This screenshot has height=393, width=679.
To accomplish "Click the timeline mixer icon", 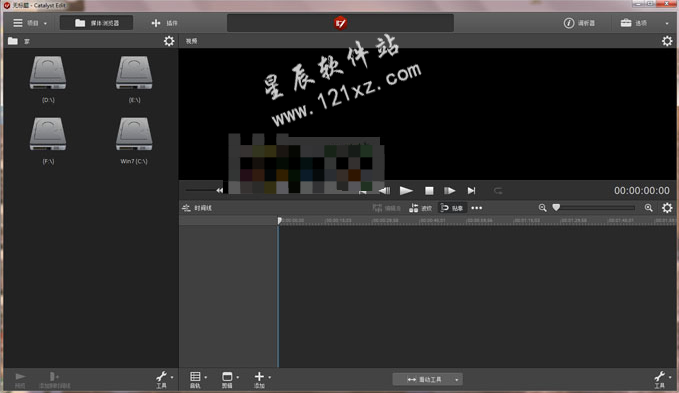I will click(x=186, y=208).
